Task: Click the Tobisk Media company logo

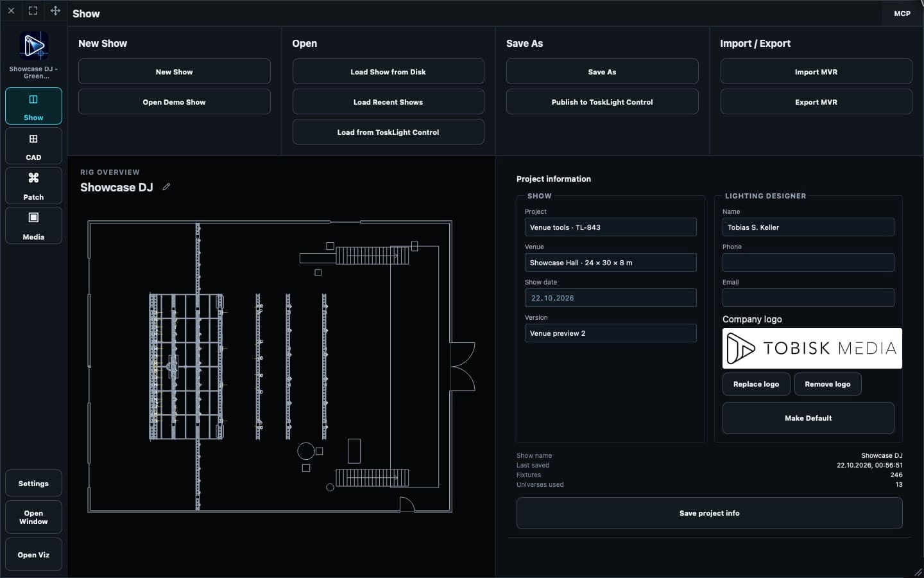Action: 812,349
